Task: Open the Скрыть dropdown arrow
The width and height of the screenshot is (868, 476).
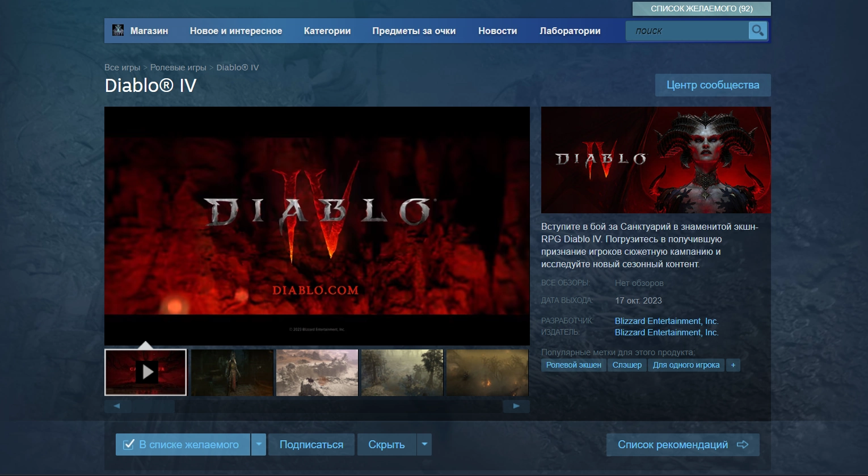Action: pyautogui.click(x=424, y=444)
